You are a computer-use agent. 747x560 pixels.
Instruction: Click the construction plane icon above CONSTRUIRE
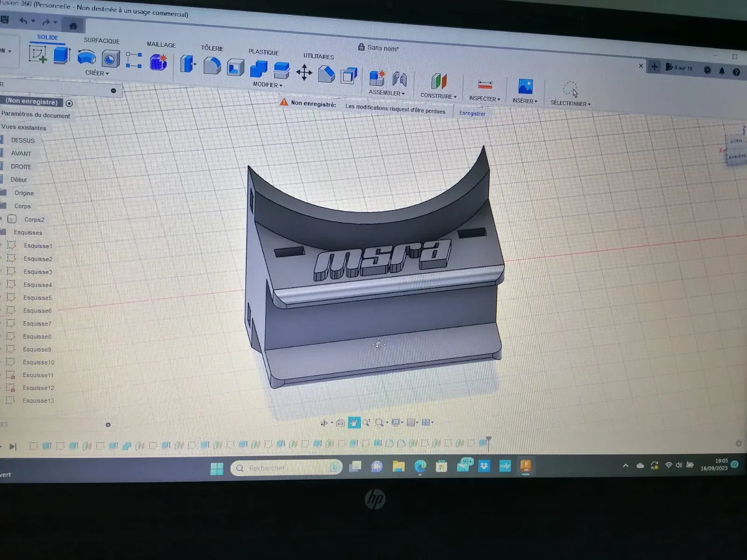438,81
